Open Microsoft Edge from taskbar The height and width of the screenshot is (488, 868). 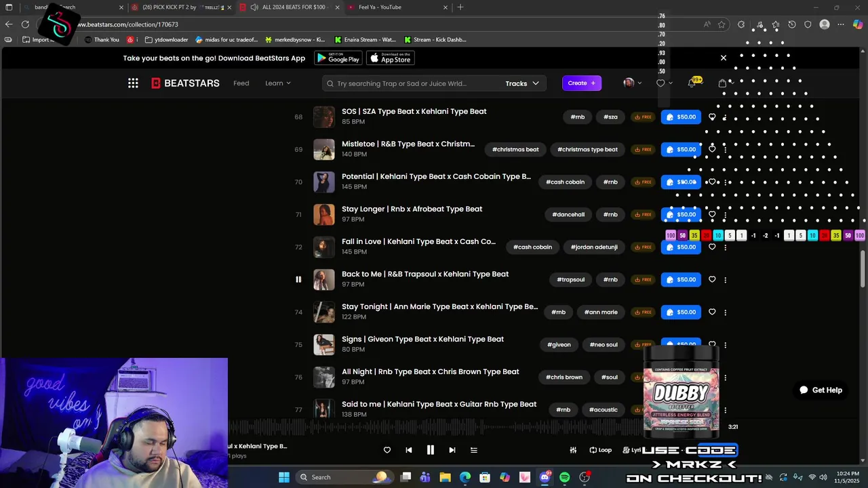click(465, 477)
